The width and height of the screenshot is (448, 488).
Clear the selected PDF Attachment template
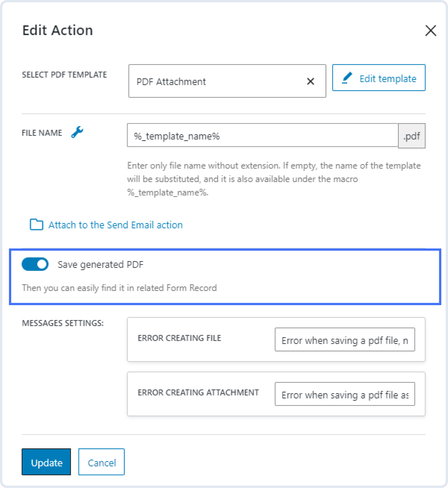pos(310,81)
